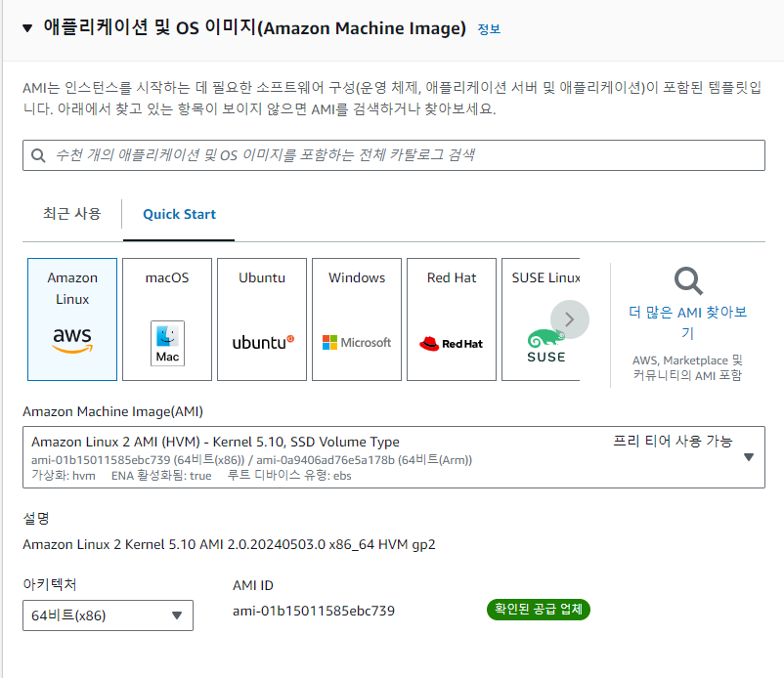The height and width of the screenshot is (678, 784).
Task: Click the magnifier icon in the search box
Action: click(x=38, y=155)
